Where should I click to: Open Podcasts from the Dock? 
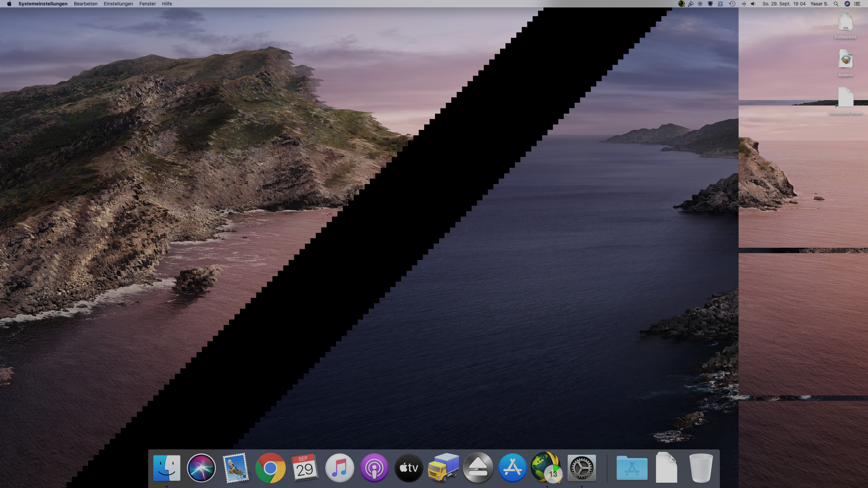pyautogui.click(x=374, y=468)
